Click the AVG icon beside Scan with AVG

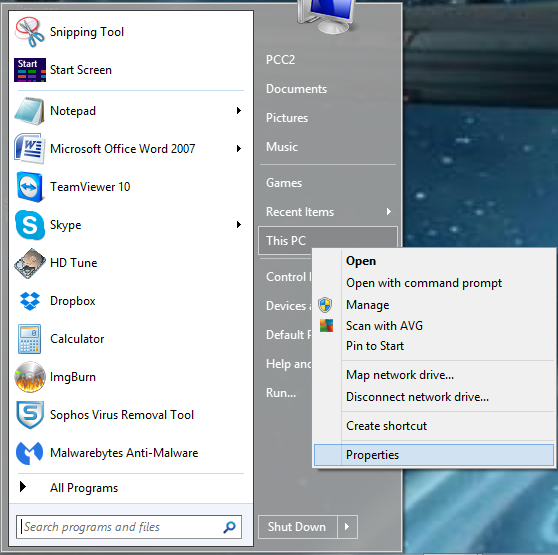[x=326, y=326]
